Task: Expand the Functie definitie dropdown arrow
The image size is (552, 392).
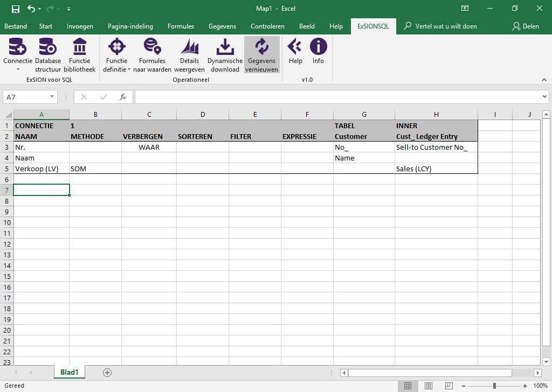Action: click(x=129, y=69)
